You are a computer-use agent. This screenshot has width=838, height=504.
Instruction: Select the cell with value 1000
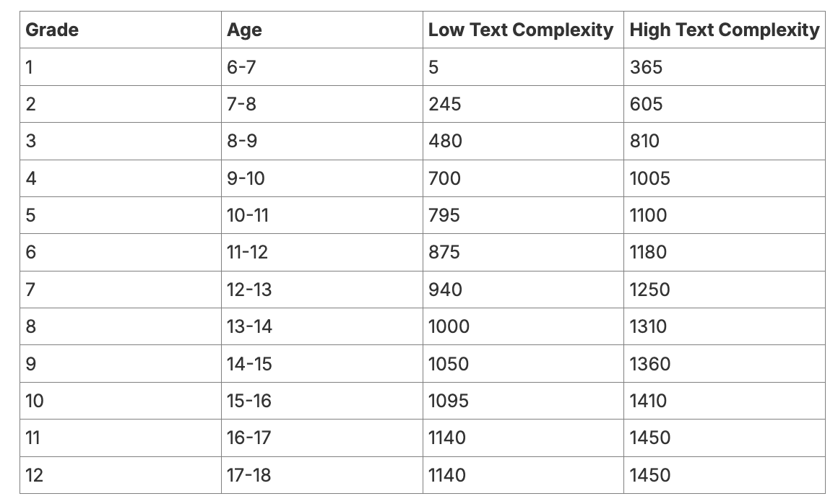point(523,326)
